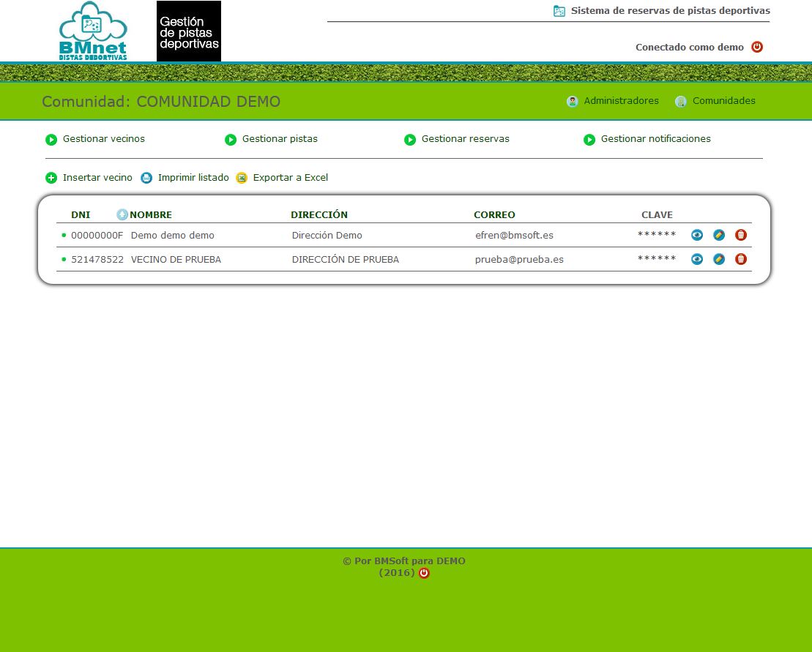Click the view eye icon for Demo demo demo

[x=697, y=235]
